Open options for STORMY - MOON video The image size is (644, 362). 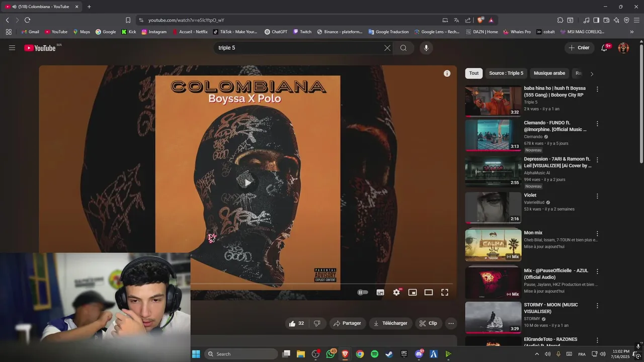[597, 306]
